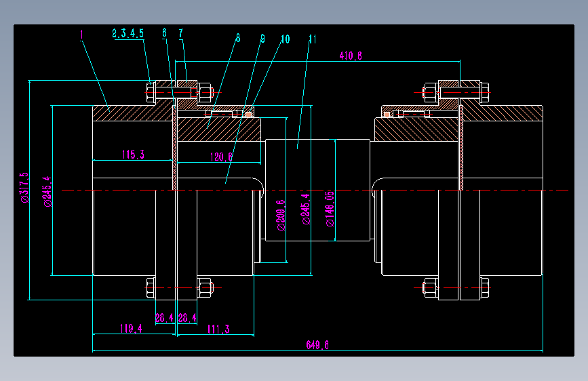Click the Ø209.6 diameter dimension
The width and height of the screenshot is (588, 381).
click(x=281, y=215)
